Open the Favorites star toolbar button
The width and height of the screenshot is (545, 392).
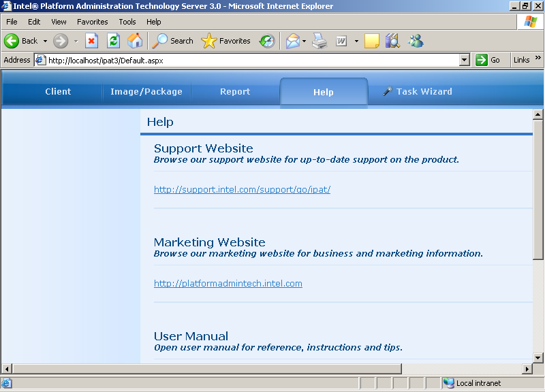[225, 41]
